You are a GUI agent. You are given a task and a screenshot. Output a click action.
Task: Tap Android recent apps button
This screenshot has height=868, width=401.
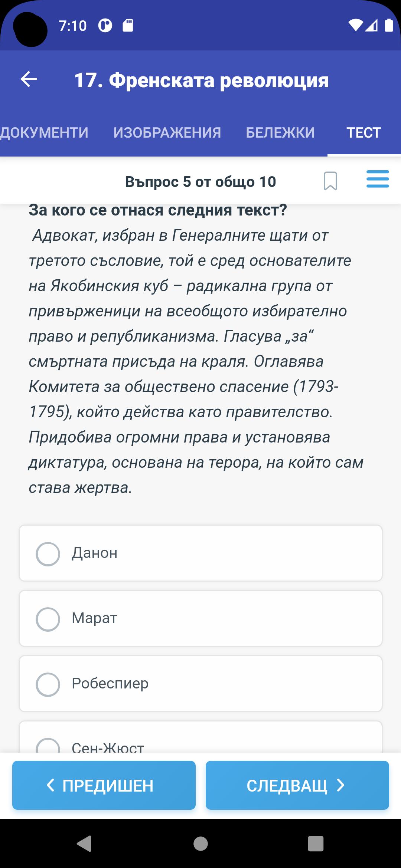click(316, 843)
